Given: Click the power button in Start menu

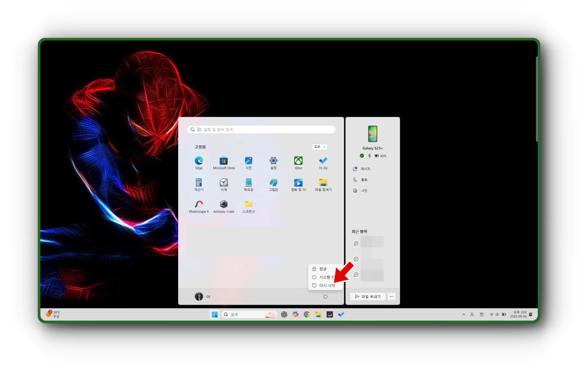Looking at the screenshot, I should 325,297.
